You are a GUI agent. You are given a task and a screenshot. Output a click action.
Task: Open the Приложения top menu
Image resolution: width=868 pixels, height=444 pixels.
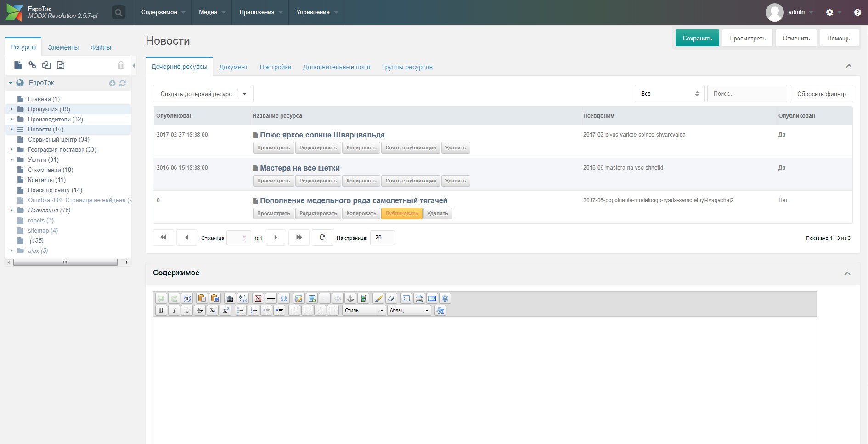pyautogui.click(x=260, y=12)
